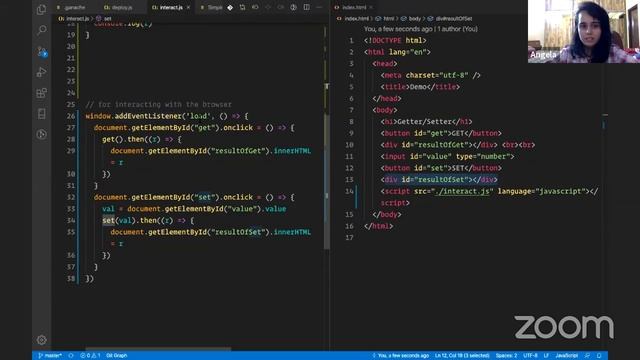
Task: Click the sync changes status bar icon
Action: pyautogui.click(x=71, y=356)
